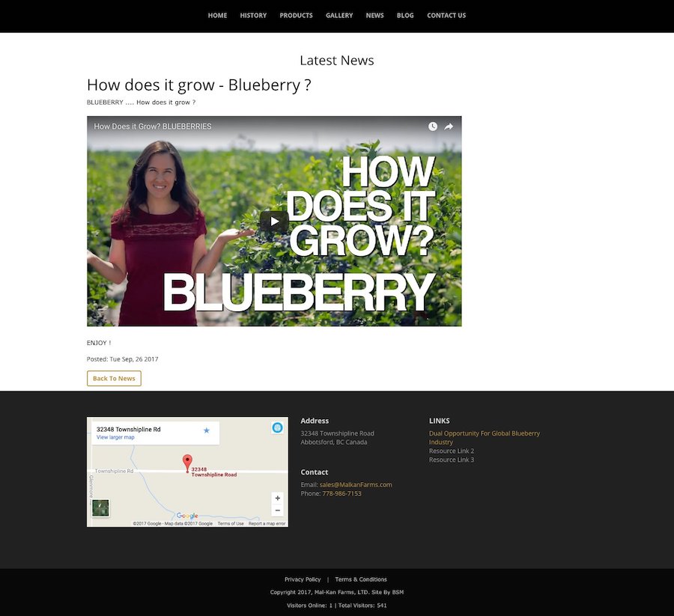Viewport: 674px width, 616px height.
Task: Open the History menu item
Action: coord(253,16)
